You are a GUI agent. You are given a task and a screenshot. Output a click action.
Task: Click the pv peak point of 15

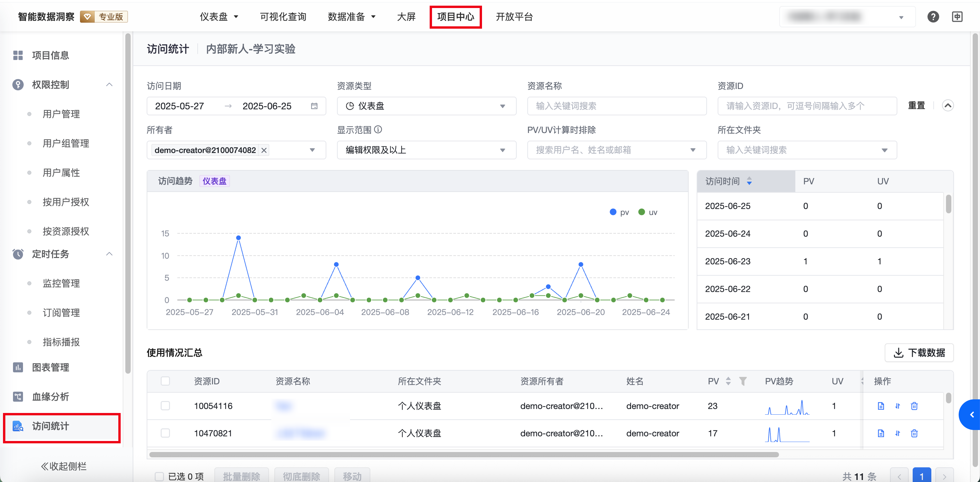pos(239,238)
